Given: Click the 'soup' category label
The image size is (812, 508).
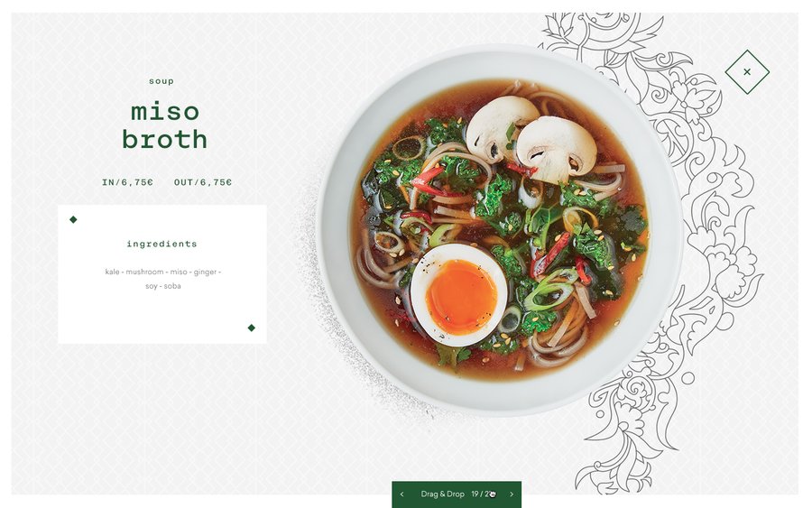Looking at the screenshot, I should click(x=161, y=81).
